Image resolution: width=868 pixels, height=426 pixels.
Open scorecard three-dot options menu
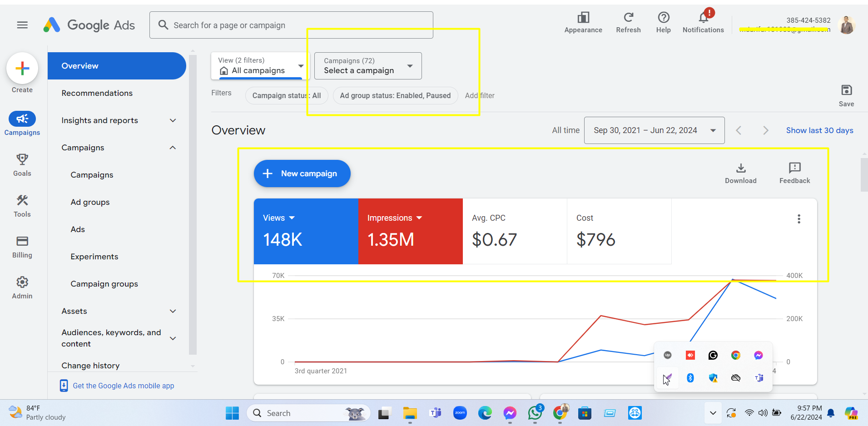click(799, 219)
